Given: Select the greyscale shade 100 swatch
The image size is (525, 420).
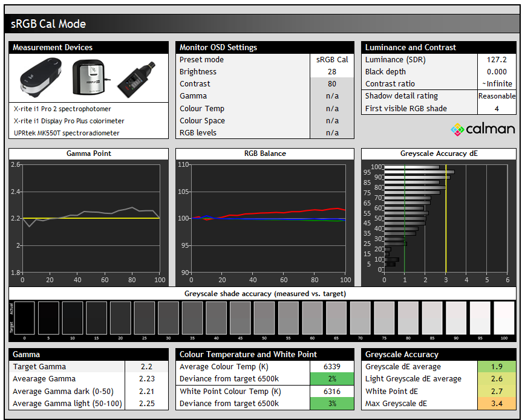Looking at the screenshot, I should pos(504,317).
